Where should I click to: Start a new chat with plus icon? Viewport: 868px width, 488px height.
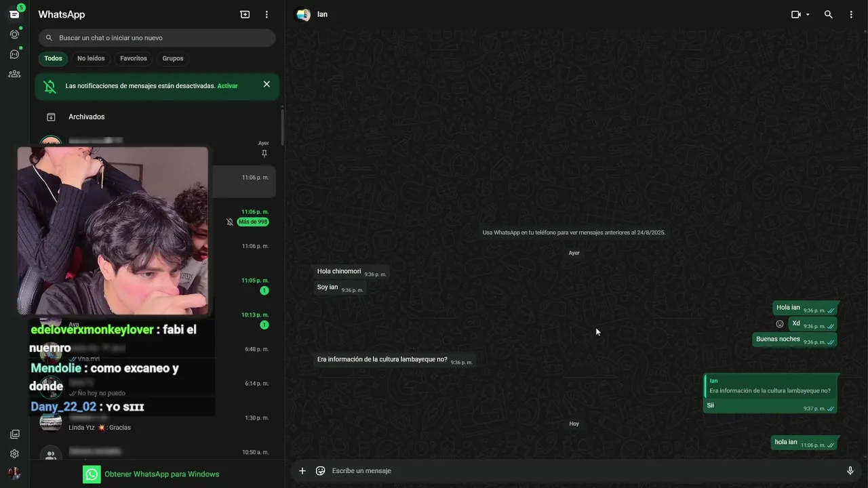pos(245,14)
